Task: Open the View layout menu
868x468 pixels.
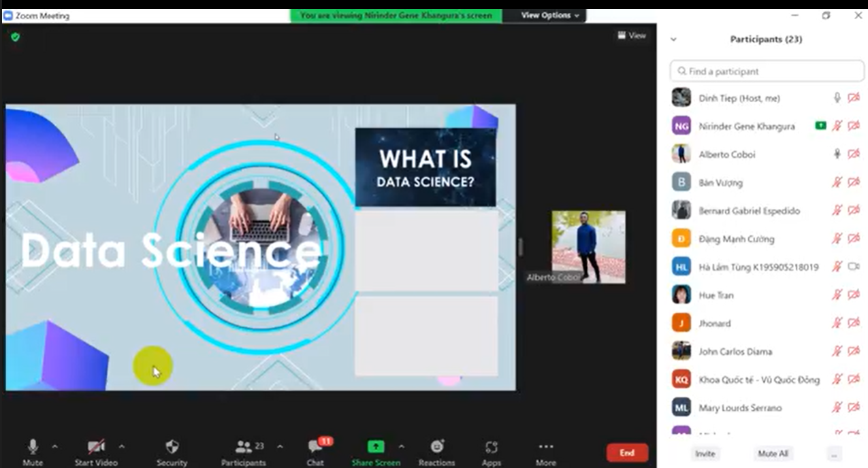Action: [x=632, y=35]
